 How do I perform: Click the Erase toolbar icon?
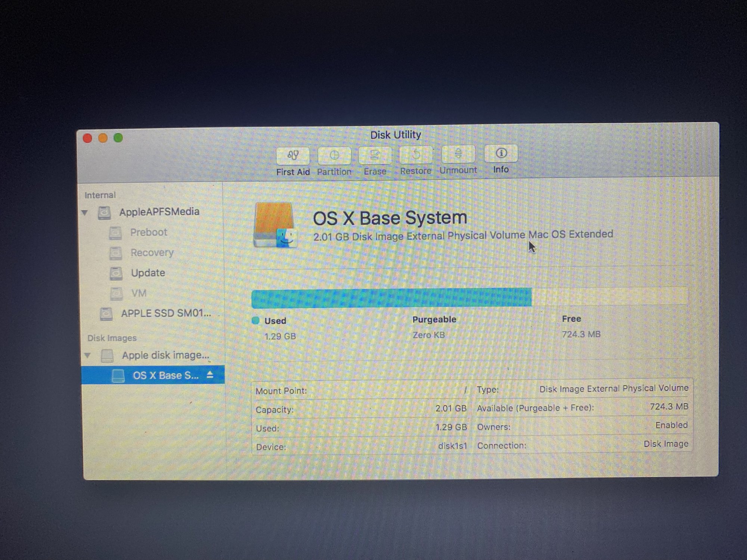[x=375, y=155]
